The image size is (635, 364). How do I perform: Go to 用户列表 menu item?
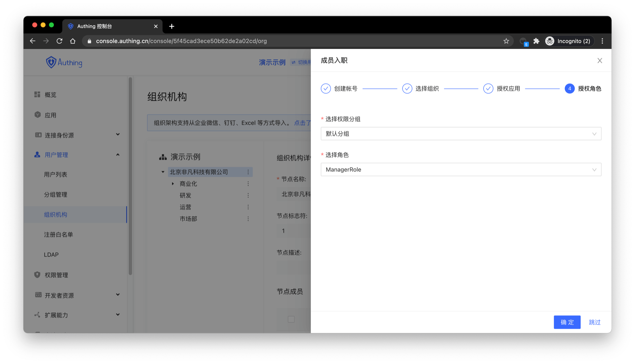[x=56, y=174]
